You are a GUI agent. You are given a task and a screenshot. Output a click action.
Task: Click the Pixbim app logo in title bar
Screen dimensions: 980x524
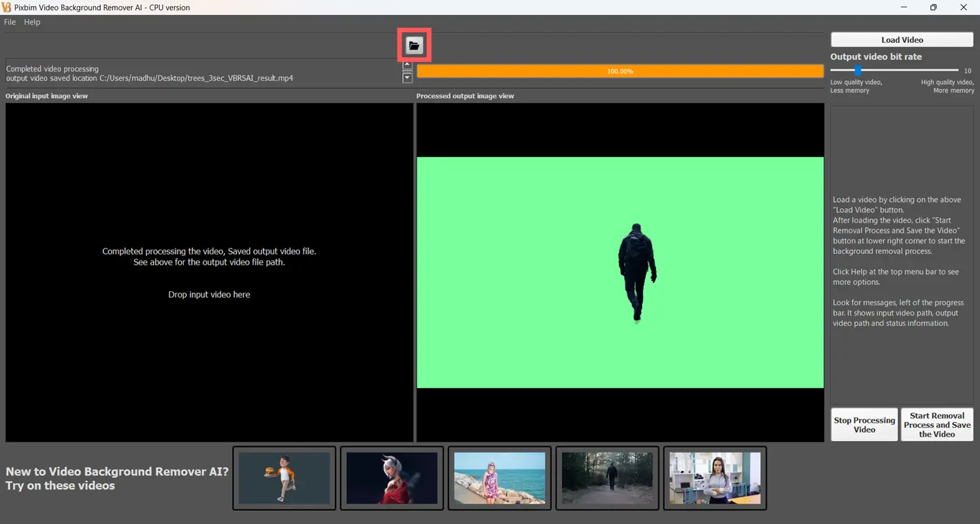point(7,7)
